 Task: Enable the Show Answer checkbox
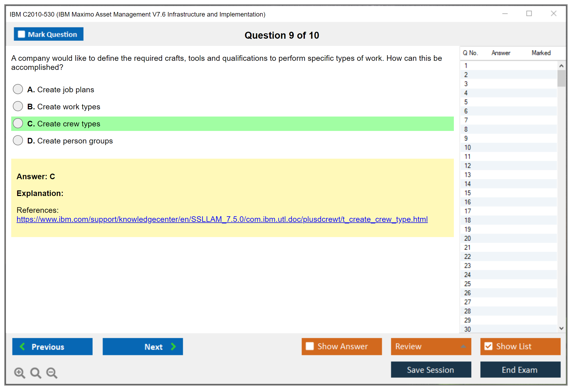pyautogui.click(x=310, y=346)
